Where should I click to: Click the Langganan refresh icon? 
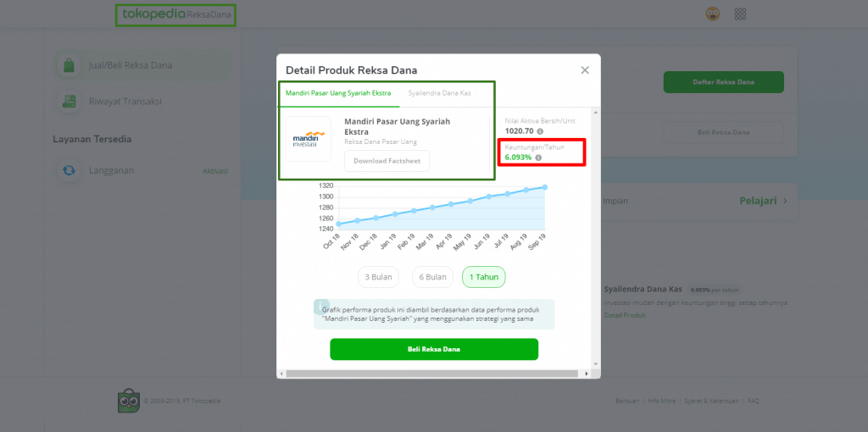point(70,170)
